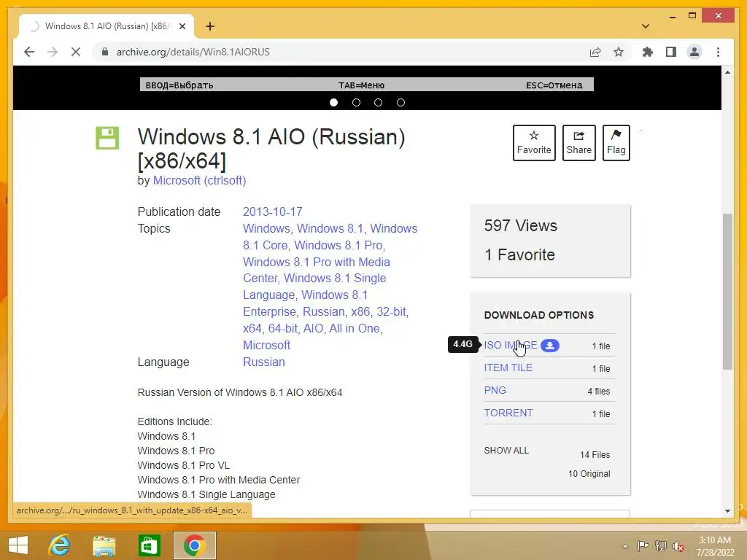This screenshot has height=560, width=747.
Task: Stop loading the page
Action: point(76,52)
